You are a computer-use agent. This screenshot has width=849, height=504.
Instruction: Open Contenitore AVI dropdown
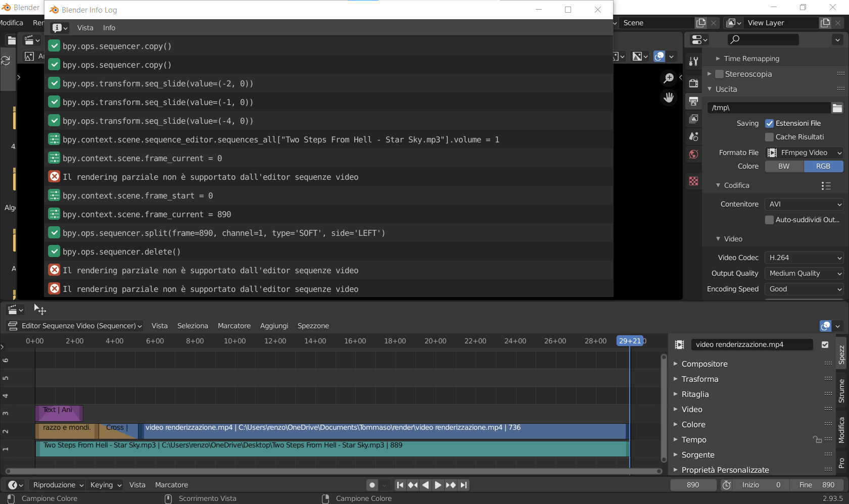pyautogui.click(x=804, y=204)
